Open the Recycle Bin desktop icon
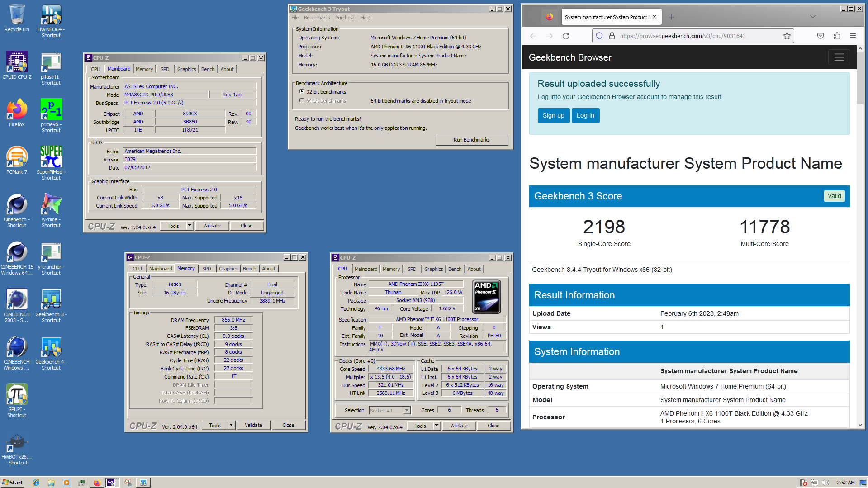Viewport: 868px width, 488px height. 17,18
